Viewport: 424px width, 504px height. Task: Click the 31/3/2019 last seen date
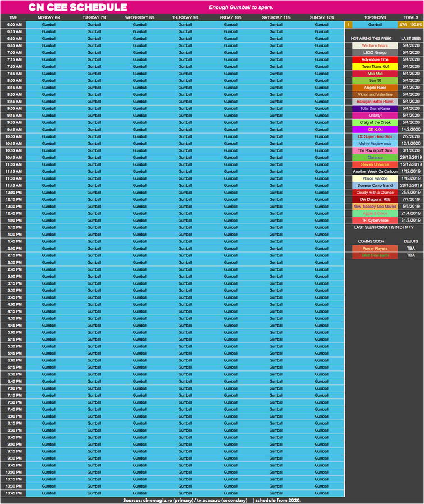click(x=411, y=220)
